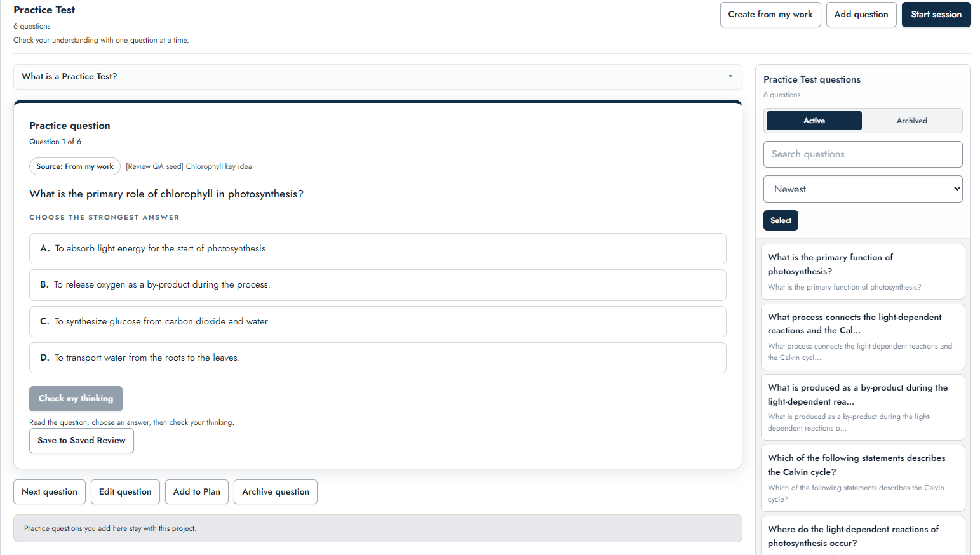
Task: Choose answer C about synthesizing glucose
Action: click(x=377, y=321)
